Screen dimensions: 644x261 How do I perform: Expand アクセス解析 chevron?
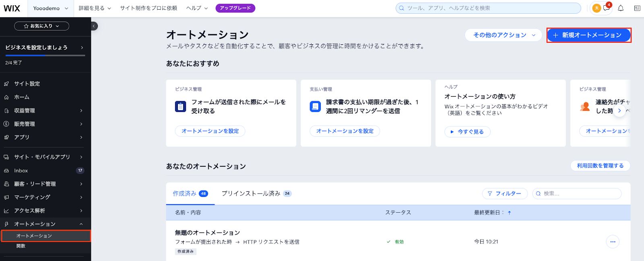[x=81, y=211]
